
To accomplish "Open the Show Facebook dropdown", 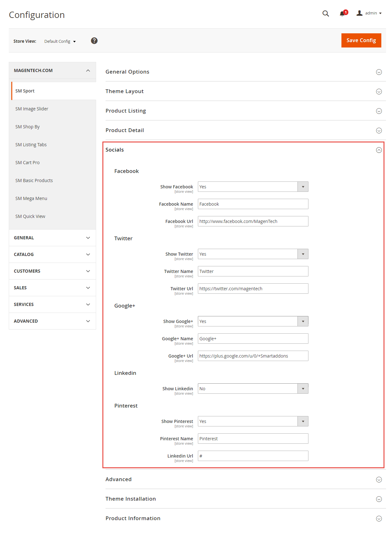I will (x=253, y=187).
